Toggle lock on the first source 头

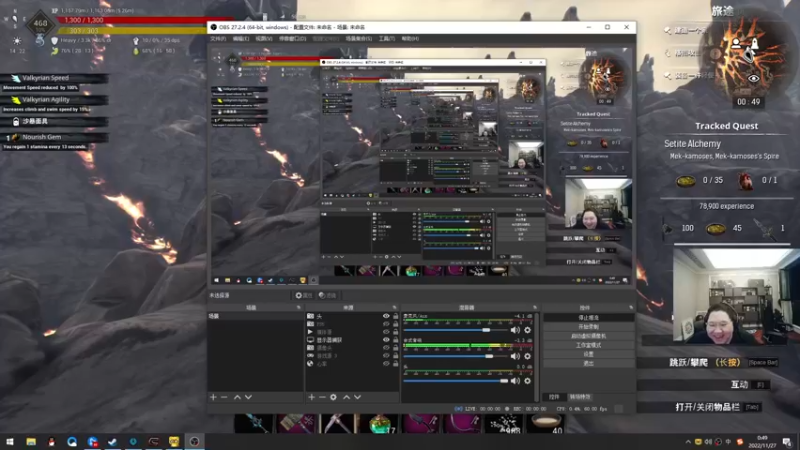tap(395, 316)
